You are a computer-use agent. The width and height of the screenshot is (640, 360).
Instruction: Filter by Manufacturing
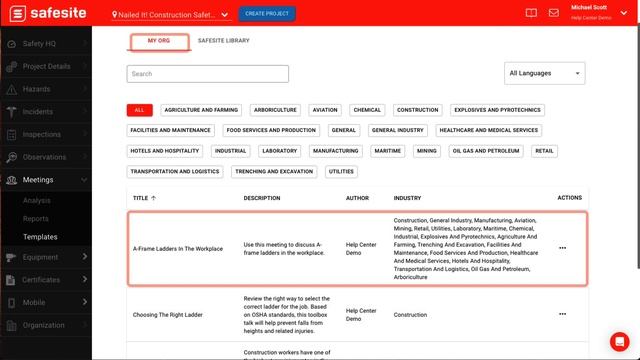coord(336,151)
